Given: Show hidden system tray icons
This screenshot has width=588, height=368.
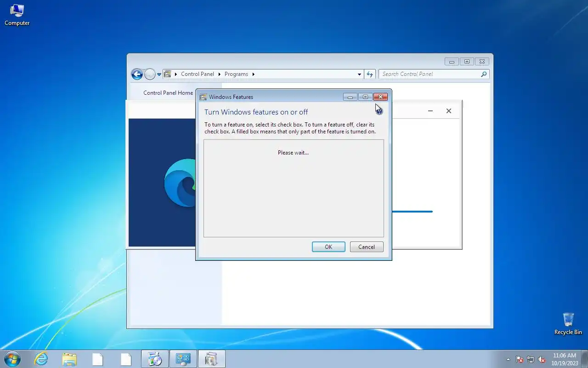Looking at the screenshot, I should pos(508,359).
